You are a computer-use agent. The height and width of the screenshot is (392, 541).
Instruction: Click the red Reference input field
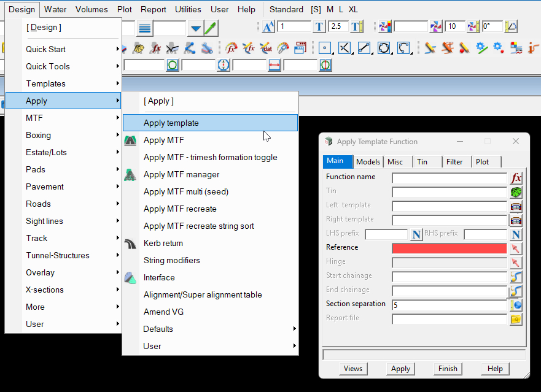[449, 248]
